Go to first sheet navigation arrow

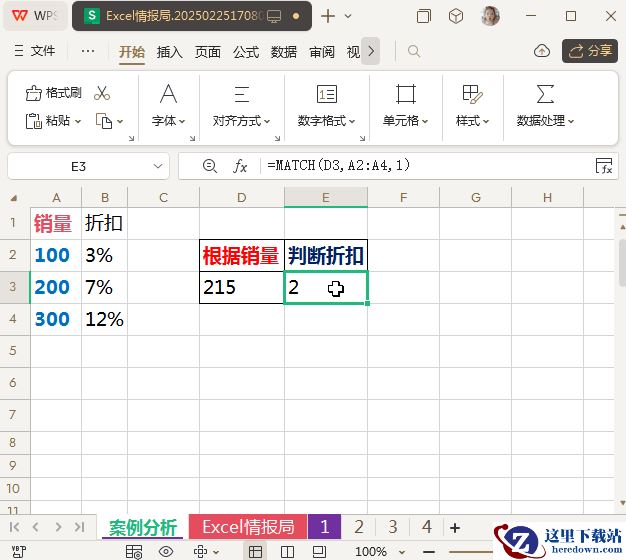point(14,527)
